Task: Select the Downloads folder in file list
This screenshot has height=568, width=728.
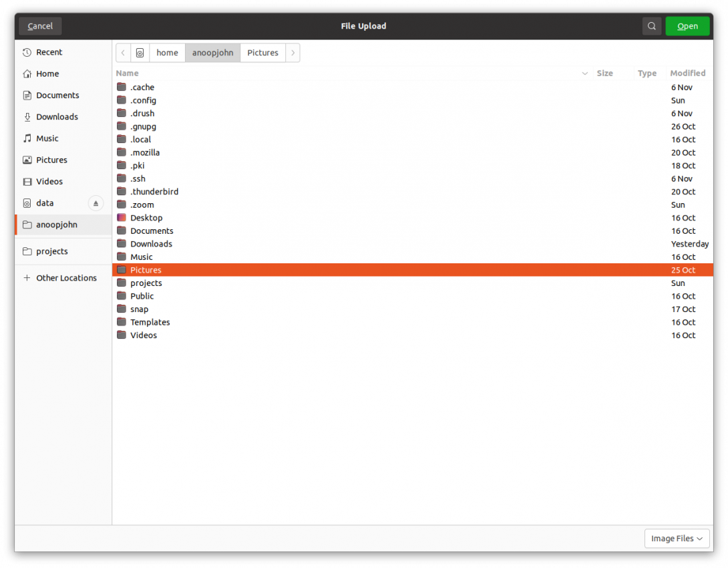Action: coord(151,244)
